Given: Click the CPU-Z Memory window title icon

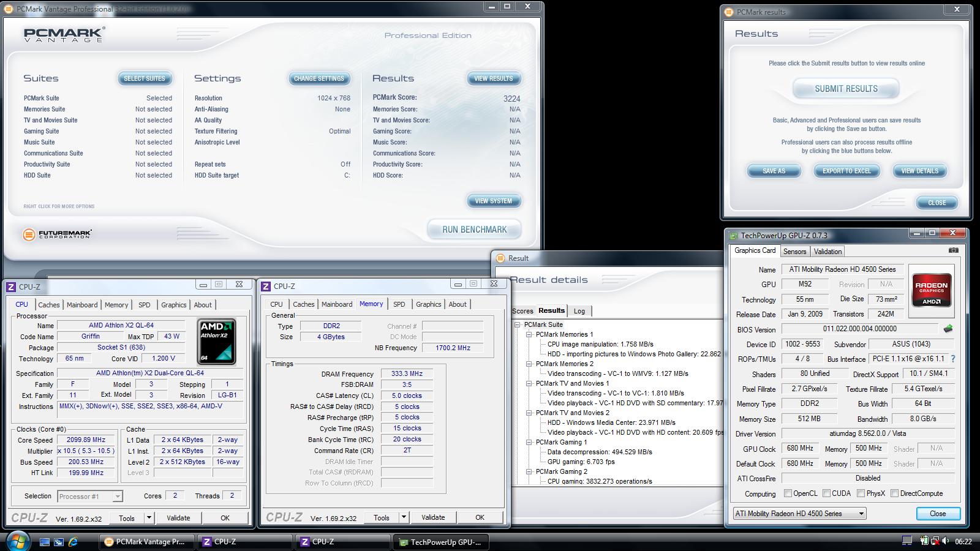Looking at the screenshot, I should point(266,286).
